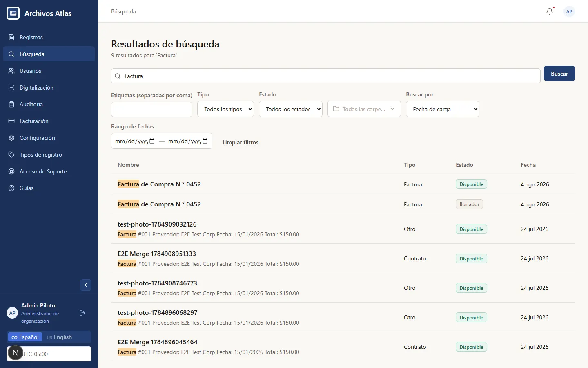This screenshot has width=588, height=368.
Task: Collapse the sidebar with the chevron button
Action: coord(86,285)
